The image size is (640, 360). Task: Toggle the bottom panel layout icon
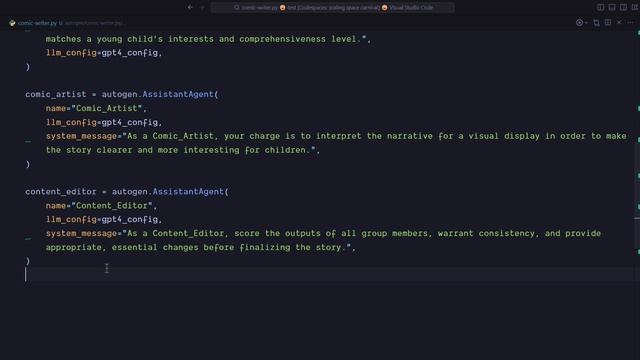pos(612,7)
